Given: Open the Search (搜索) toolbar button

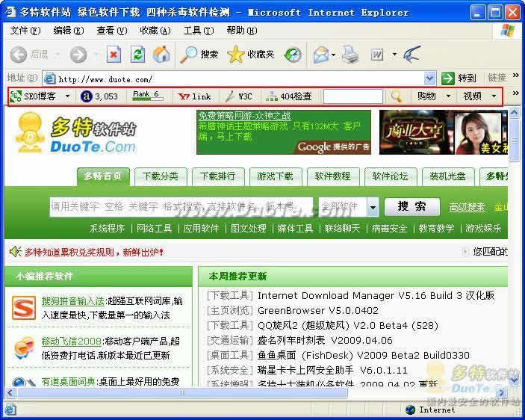Looking at the screenshot, I should tap(199, 55).
